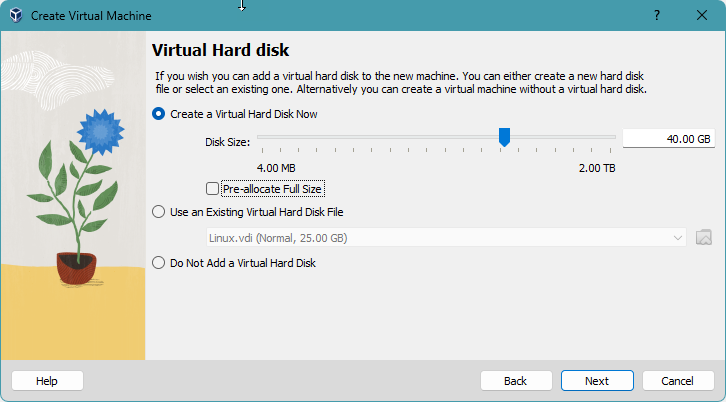The height and width of the screenshot is (402, 726).
Task: Click the dropdown arrow of disk selector
Action: click(678, 238)
